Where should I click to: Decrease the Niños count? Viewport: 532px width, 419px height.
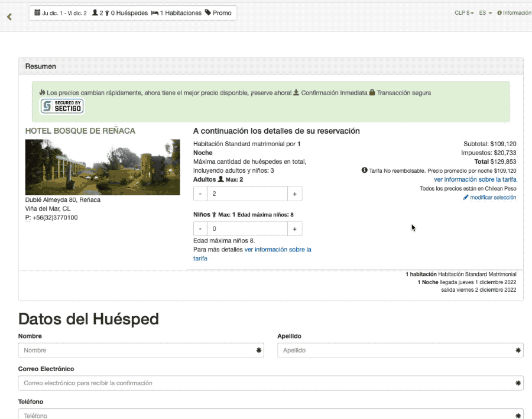(200, 228)
